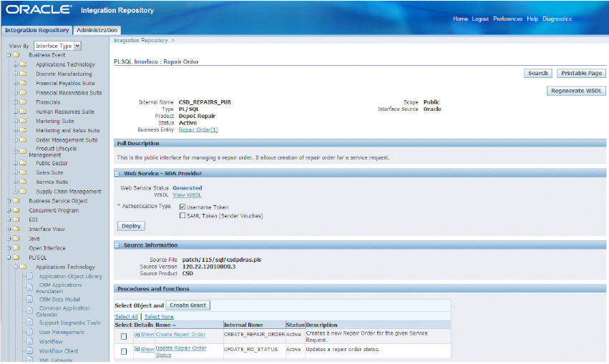Image resolution: width=609 pixels, height=364 pixels.
Task: Open the Update Repair Order Status link
Action: pos(181,351)
